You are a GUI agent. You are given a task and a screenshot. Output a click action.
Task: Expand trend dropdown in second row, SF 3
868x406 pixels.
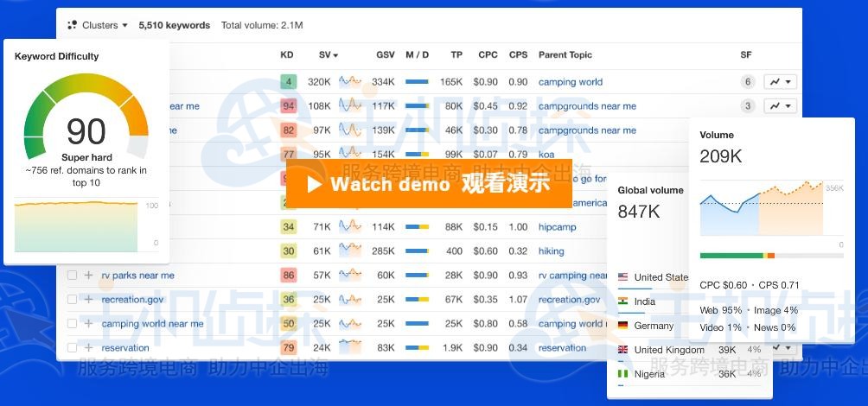point(780,106)
